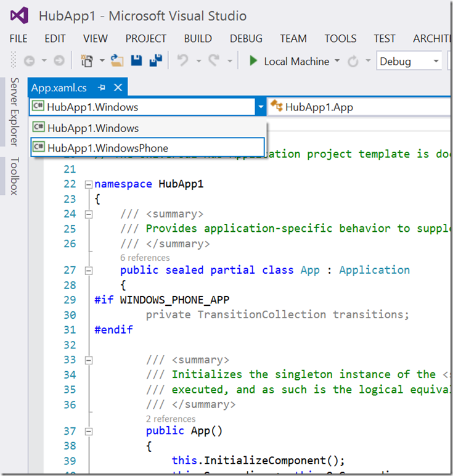Select HubApp1.Windows in the dropdown list
The image size is (453, 476).
pyautogui.click(x=148, y=128)
